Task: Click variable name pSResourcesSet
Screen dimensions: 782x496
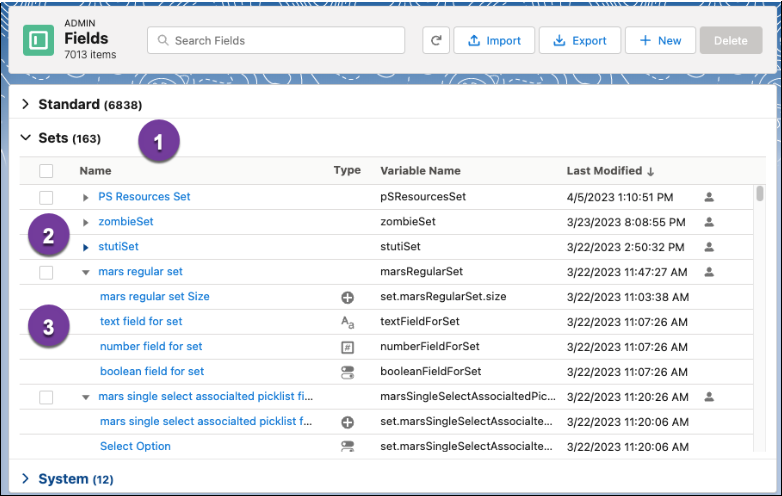Action: click(423, 196)
